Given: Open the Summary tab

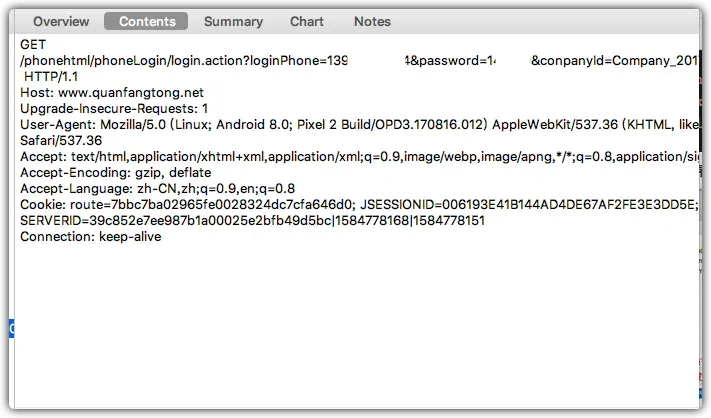Looking at the screenshot, I should 233,21.
